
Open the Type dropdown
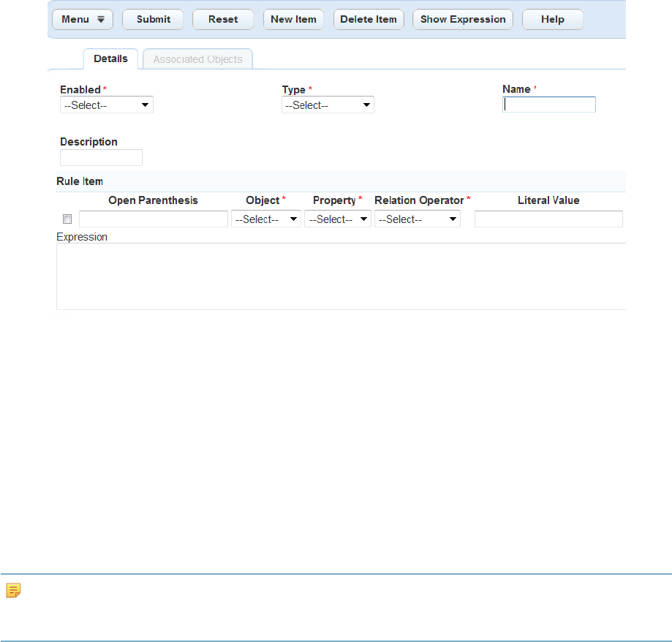(x=328, y=105)
